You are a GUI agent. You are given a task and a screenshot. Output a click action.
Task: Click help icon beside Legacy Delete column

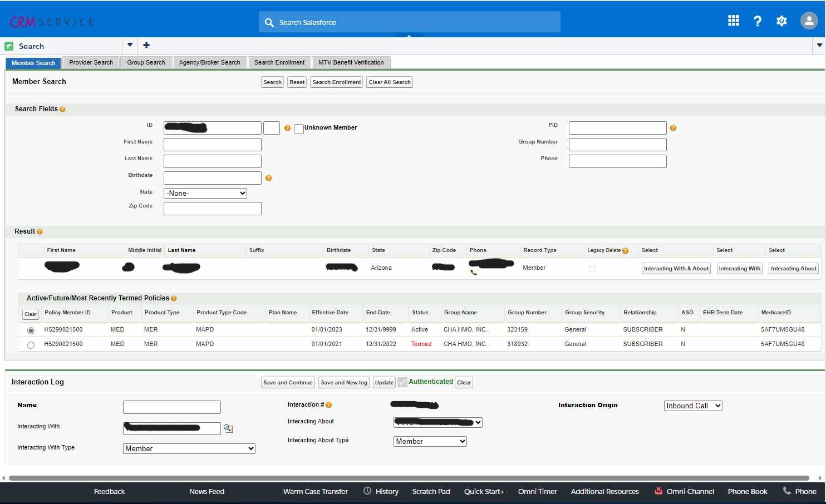click(x=625, y=251)
